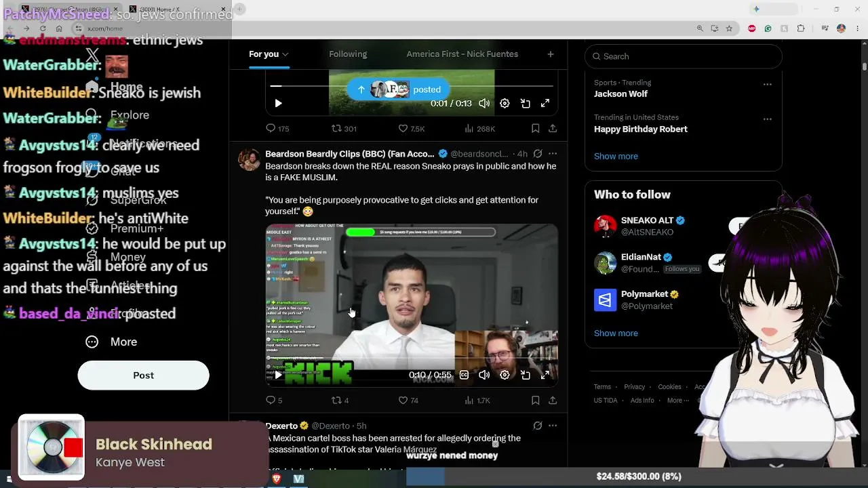The image size is (868, 488).
Task: Play the Sneako Kick clip video
Action: (x=278, y=375)
